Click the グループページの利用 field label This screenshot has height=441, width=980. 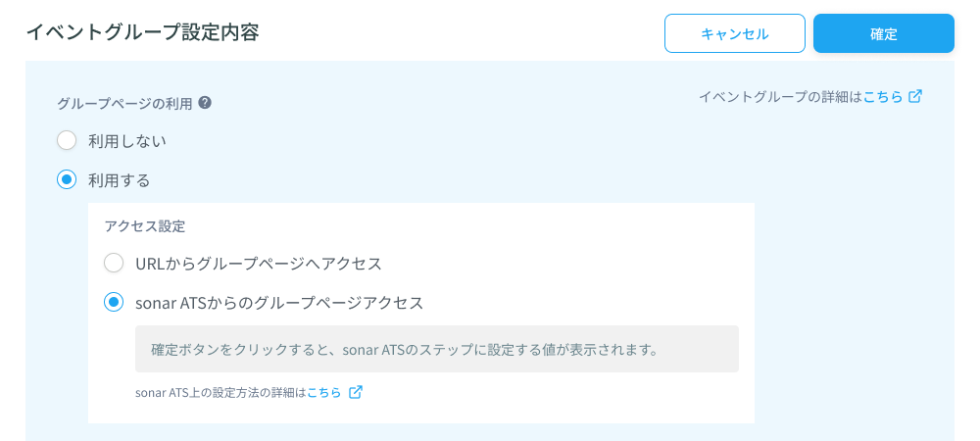(x=124, y=103)
